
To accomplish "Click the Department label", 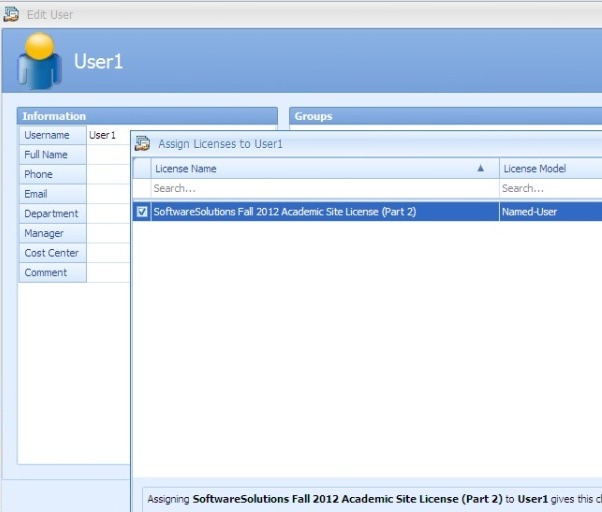I will (51, 213).
